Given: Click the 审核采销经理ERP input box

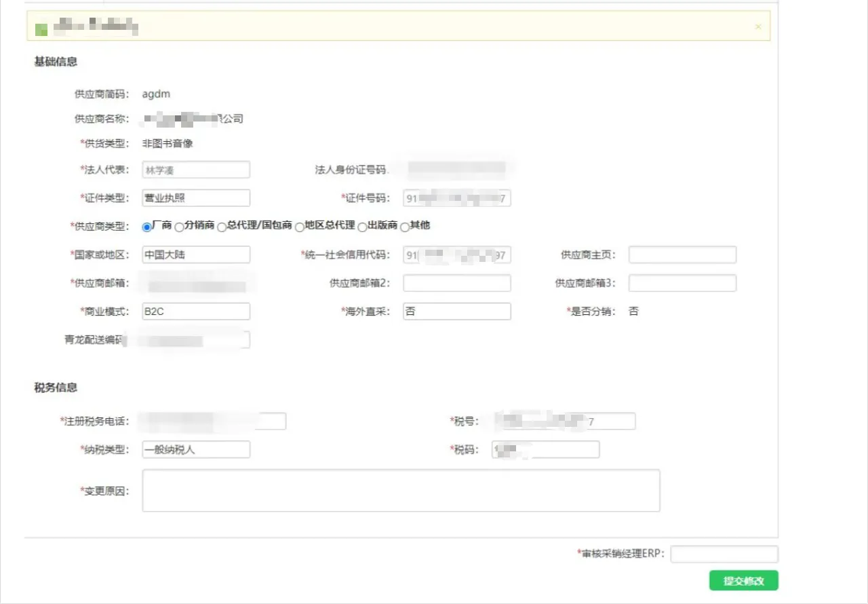Looking at the screenshot, I should tap(724, 554).
